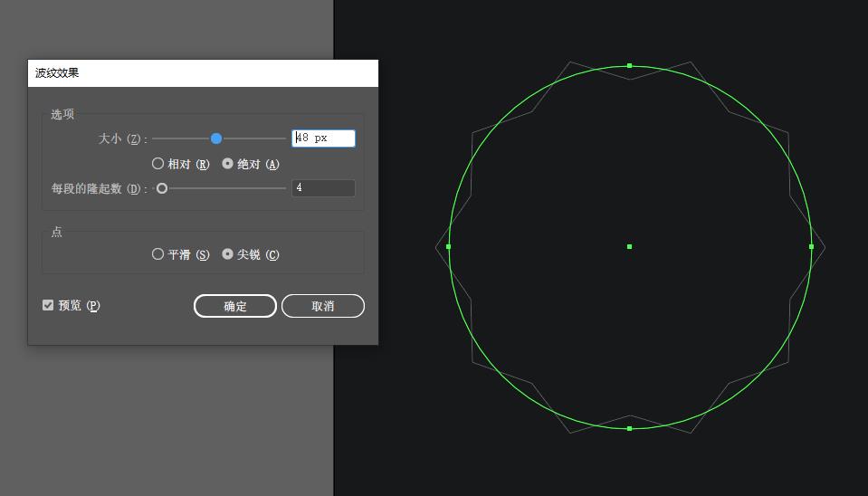Screen dimensions: 868x496
Task: Click the 每段的隆起数 field showing 4
Action: (x=323, y=187)
